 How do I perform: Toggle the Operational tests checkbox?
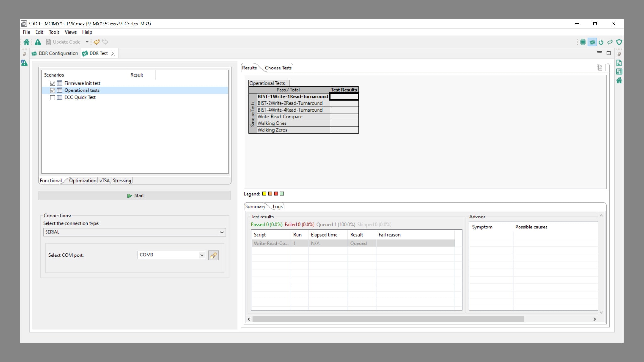click(x=53, y=90)
